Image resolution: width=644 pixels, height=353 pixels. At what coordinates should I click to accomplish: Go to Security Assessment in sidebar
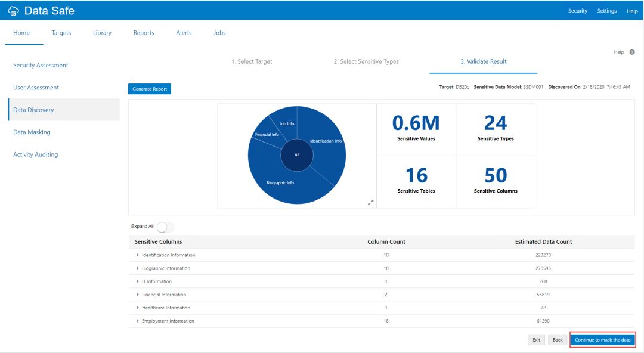point(41,65)
